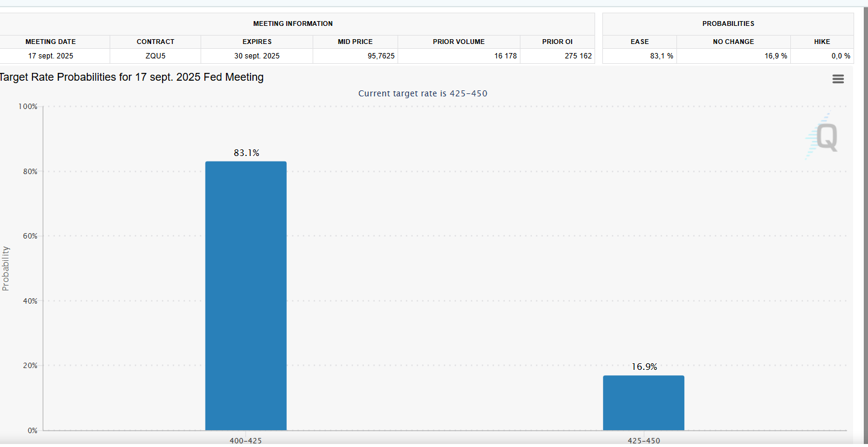Click the NO CHANGE probability header

[734, 42]
